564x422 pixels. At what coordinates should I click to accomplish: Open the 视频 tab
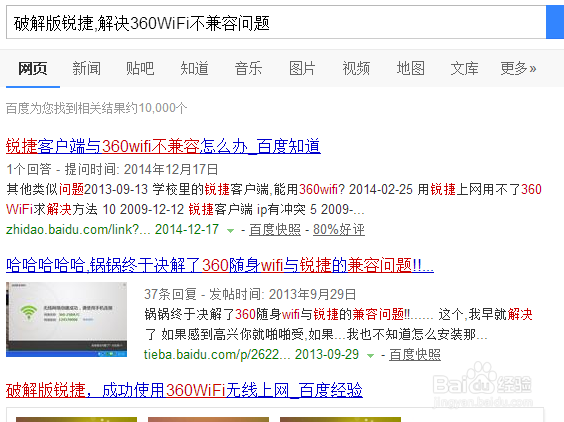356,68
